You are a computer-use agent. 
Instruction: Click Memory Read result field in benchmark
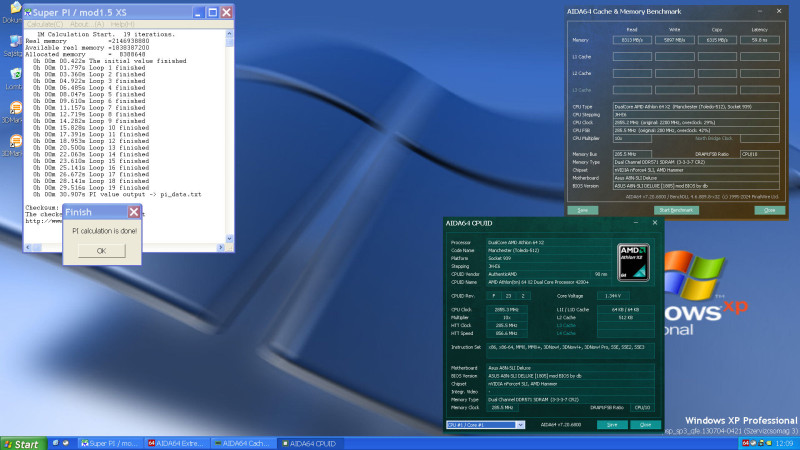coord(632,40)
